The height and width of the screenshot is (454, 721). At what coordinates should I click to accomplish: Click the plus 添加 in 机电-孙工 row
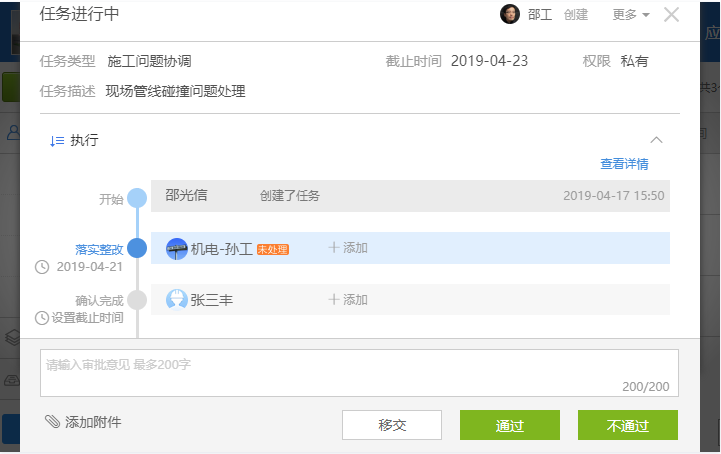point(348,248)
